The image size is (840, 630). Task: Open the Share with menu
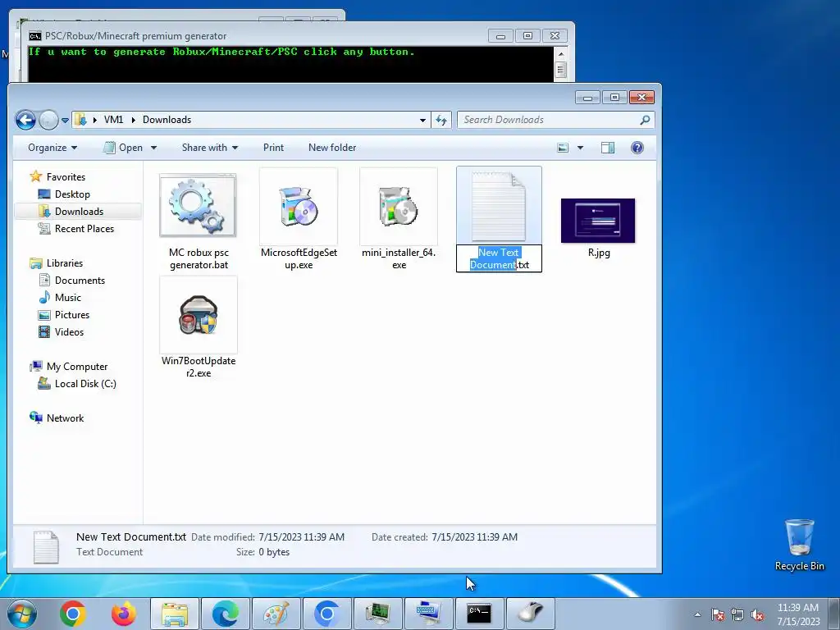coord(209,148)
